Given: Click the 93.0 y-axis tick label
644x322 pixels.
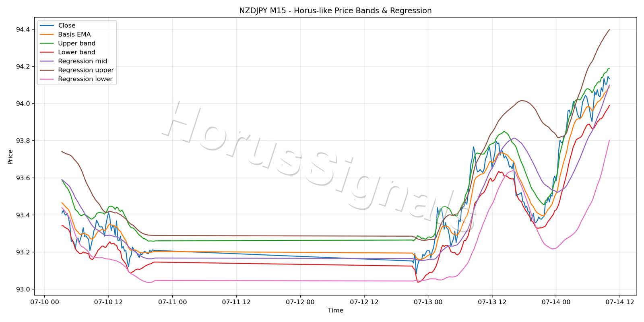Looking at the screenshot, I should [x=23, y=289].
